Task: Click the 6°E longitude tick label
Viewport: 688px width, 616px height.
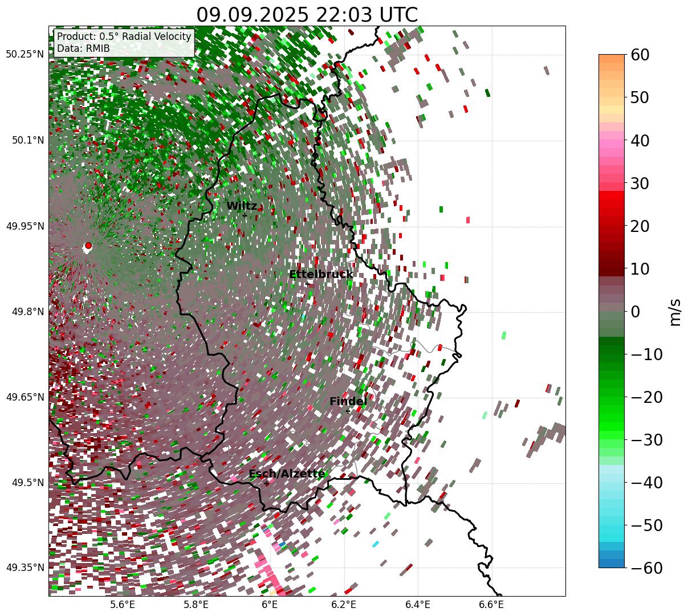Action: click(270, 605)
